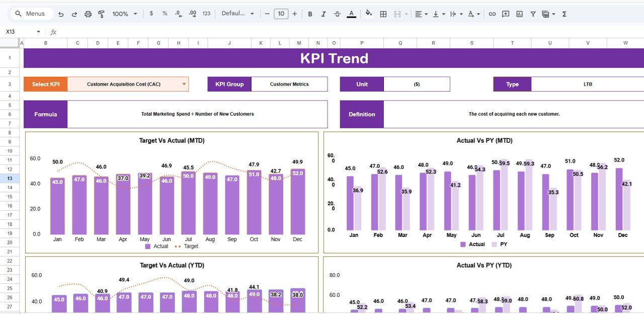Insert a comment
644x314 pixels.
(x=506, y=14)
